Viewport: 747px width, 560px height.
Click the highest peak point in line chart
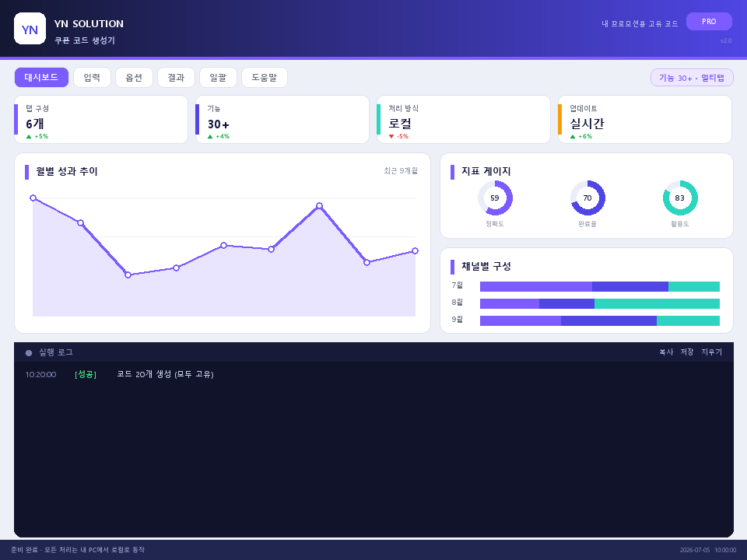[x=33, y=198]
